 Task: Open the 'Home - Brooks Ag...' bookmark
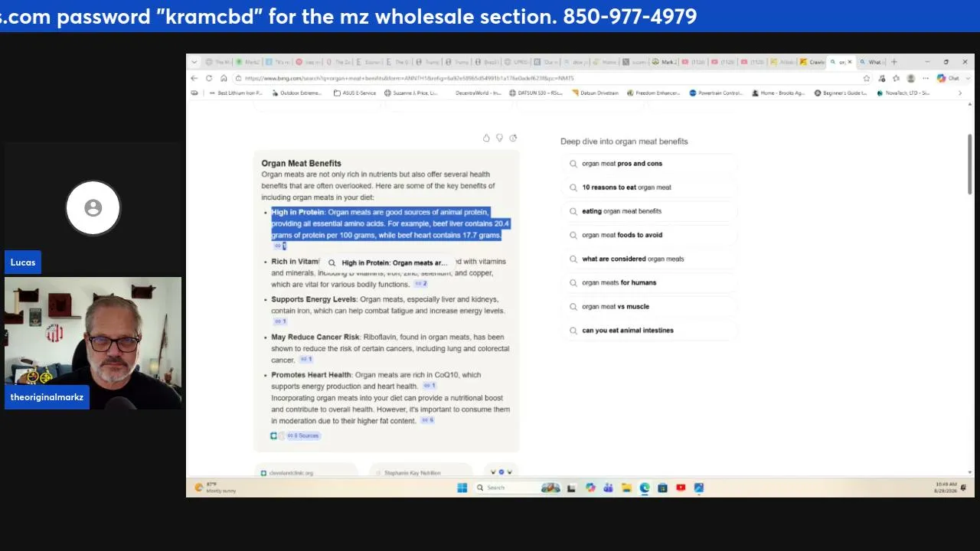pos(778,93)
